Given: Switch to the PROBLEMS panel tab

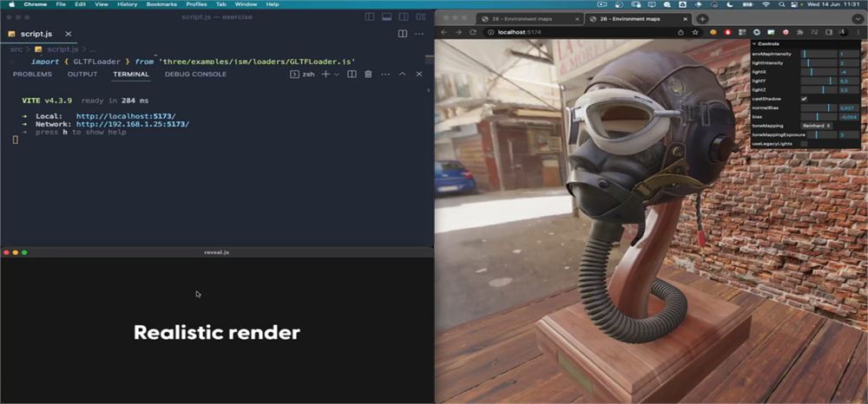Looking at the screenshot, I should 32,74.
